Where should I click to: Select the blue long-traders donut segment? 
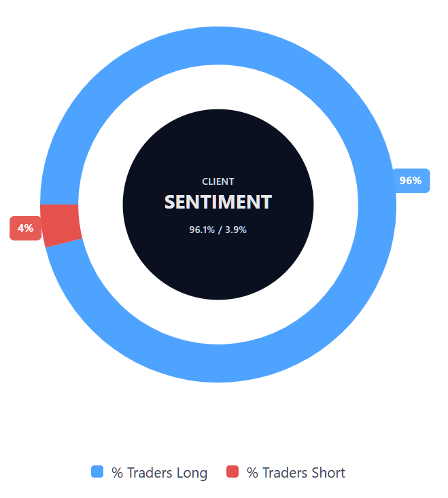pos(376,204)
